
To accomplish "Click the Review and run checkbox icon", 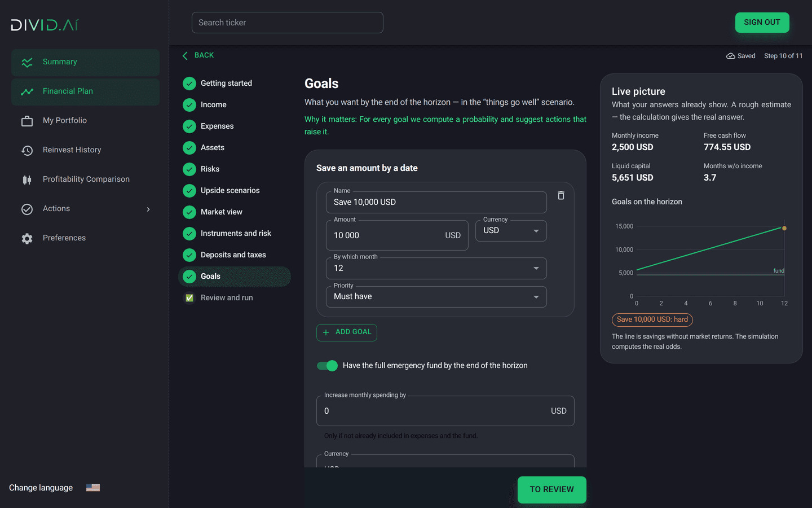I will point(189,298).
